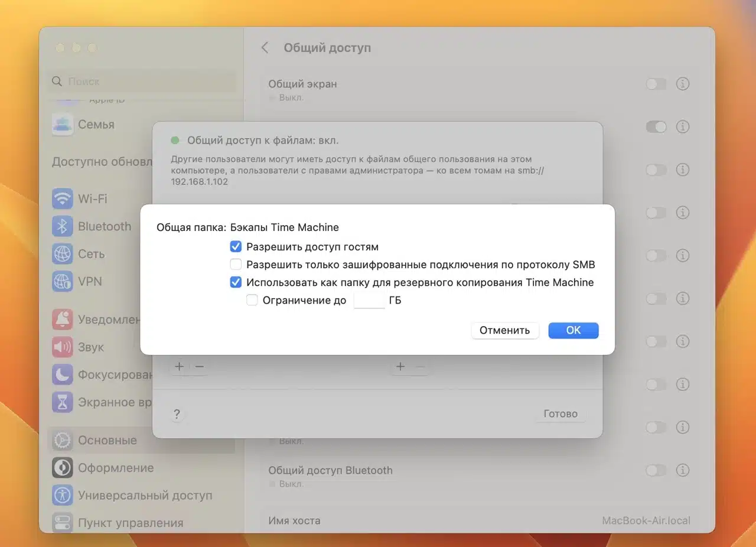Click info icon next to Общий экран
Image resolution: width=756 pixels, height=547 pixels.
tap(683, 84)
